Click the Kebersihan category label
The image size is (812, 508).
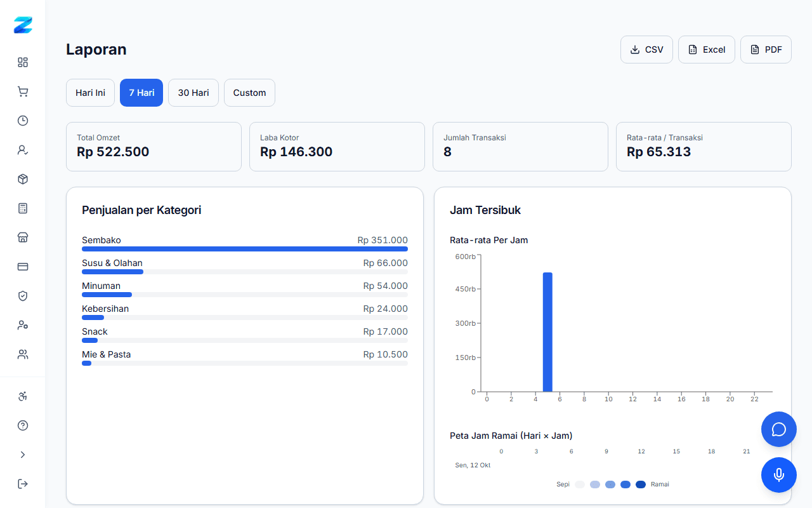(105, 309)
